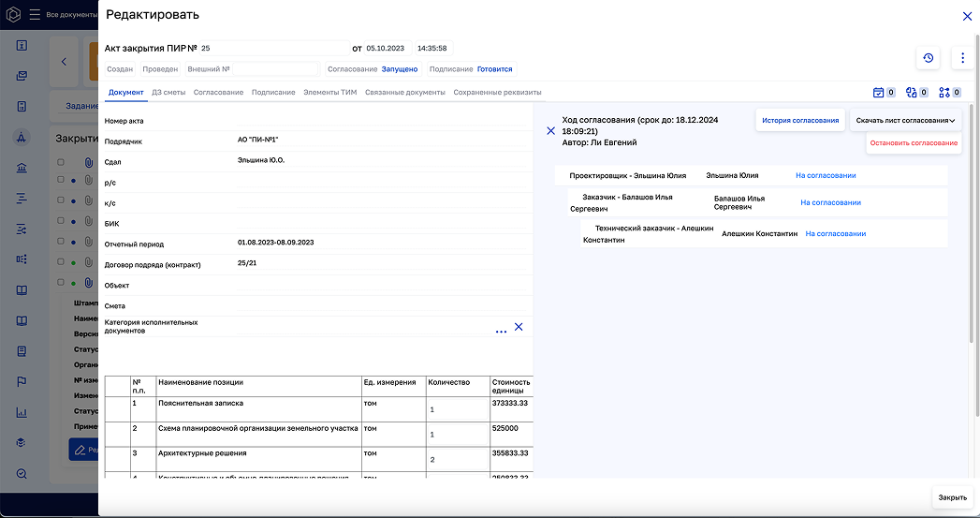
Task: Open the date field showing 05.10.2023
Action: pyautogui.click(x=384, y=48)
